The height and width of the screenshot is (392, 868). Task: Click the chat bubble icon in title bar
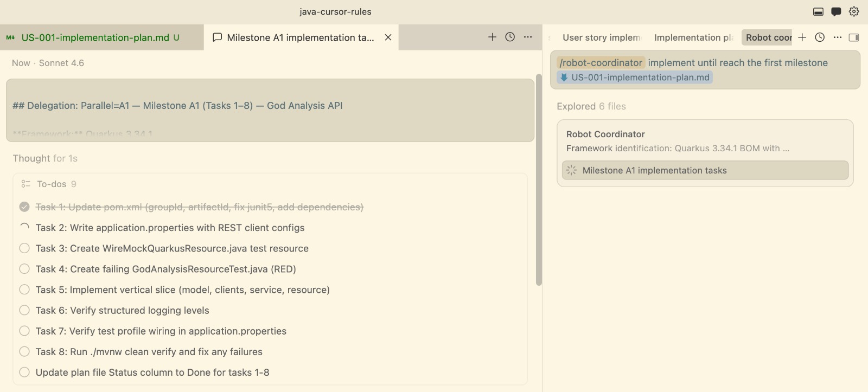click(x=836, y=11)
